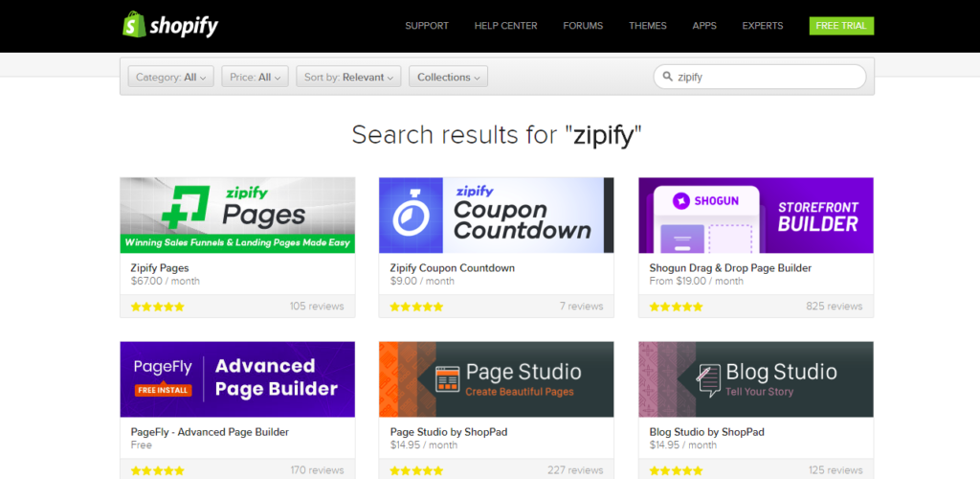Viewport: 980px width, 479px height.
Task: Click the 227 reviews text
Action: [x=575, y=470]
